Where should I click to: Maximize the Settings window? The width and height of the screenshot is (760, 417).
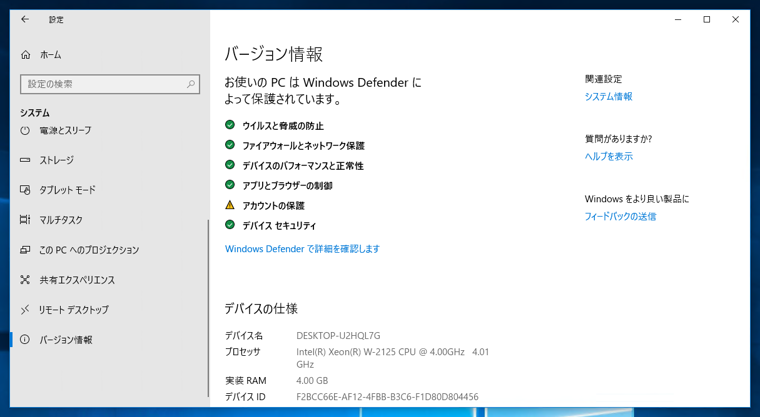click(707, 19)
